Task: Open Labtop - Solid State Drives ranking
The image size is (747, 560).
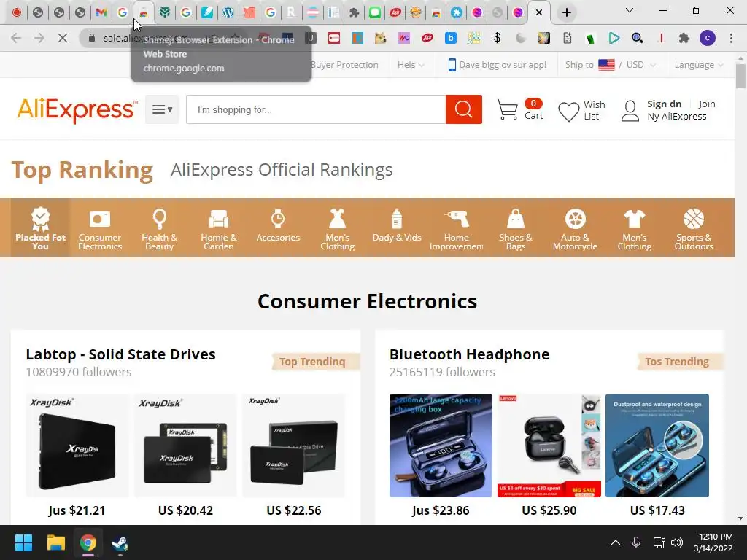Action: click(x=120, y=354)
